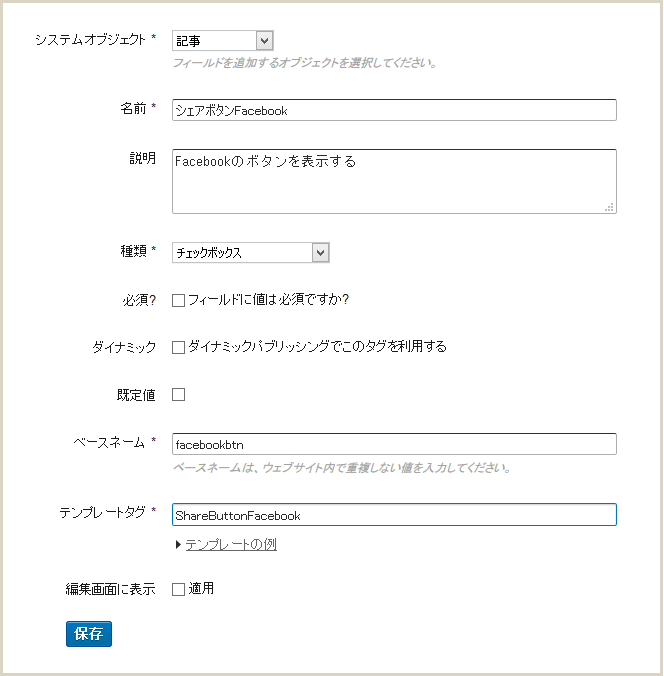Click inside the 説明 textarea

[394, 182]
